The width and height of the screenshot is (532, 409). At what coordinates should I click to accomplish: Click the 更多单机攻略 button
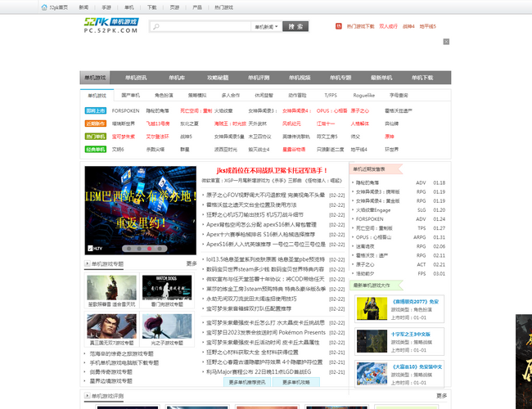296,382
